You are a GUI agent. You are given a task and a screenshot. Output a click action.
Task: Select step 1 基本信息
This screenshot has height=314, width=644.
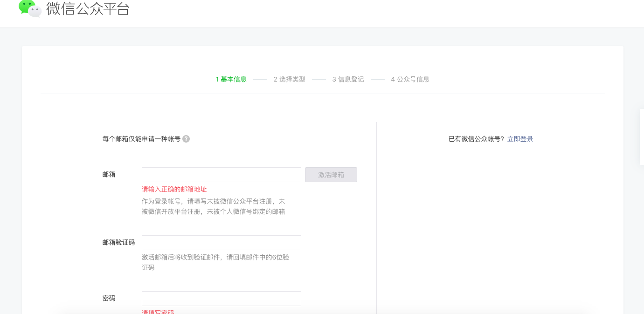pos(231,79)
